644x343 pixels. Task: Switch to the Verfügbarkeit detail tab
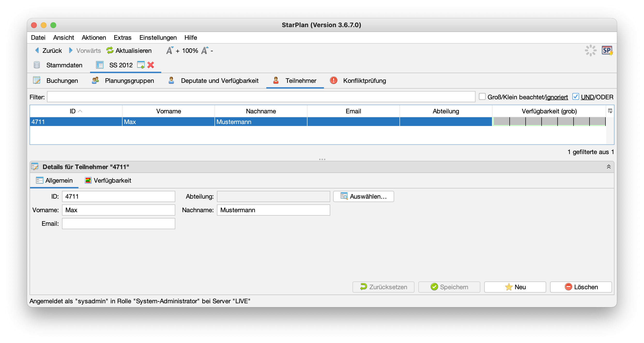(x=108, y=180)
